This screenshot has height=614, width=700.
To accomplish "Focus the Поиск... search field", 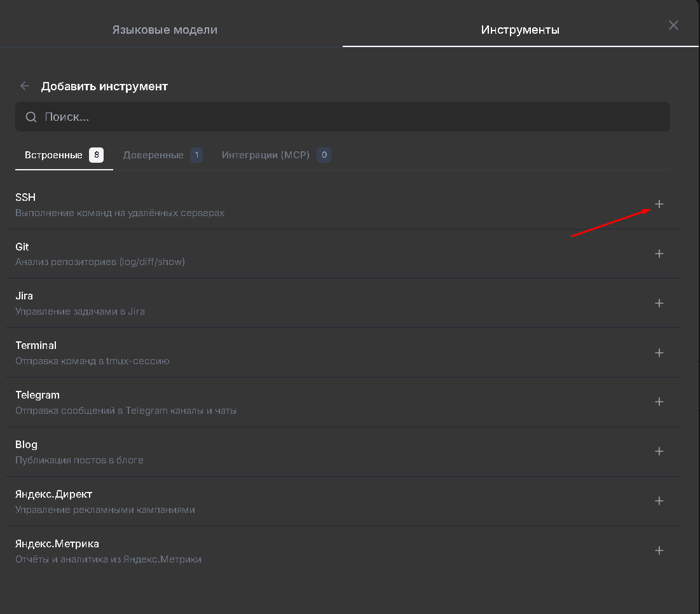I will click(x=343, y=117).
